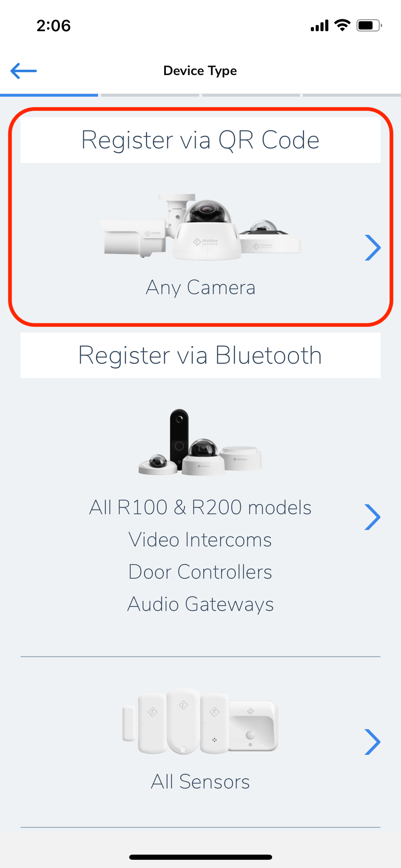Tap the intercom and dome cameras image
The height and width of the screenshot is (868, 401).
pyautogui.click(x=200, y=442)
